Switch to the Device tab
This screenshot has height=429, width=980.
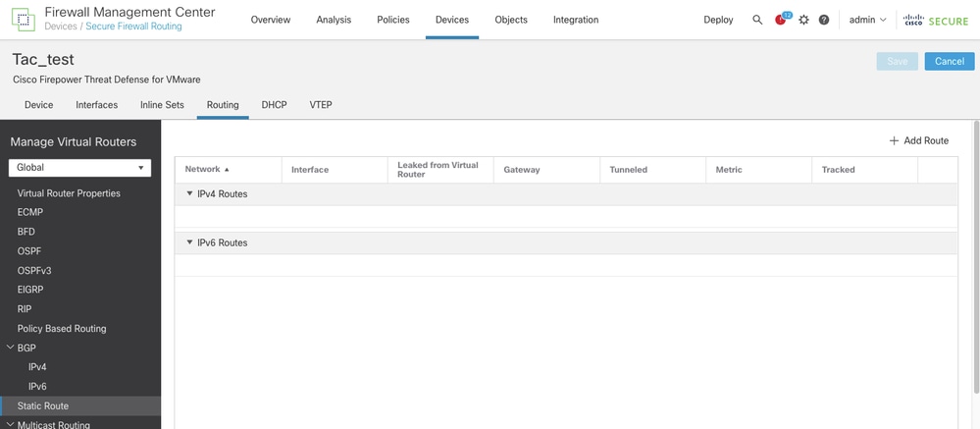click(39, 105)
